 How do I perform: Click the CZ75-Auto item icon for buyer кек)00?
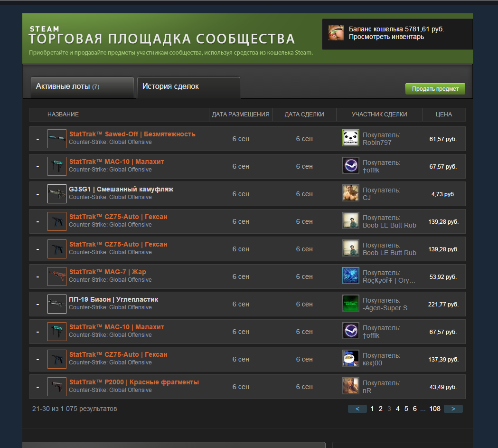coord(57,359)
